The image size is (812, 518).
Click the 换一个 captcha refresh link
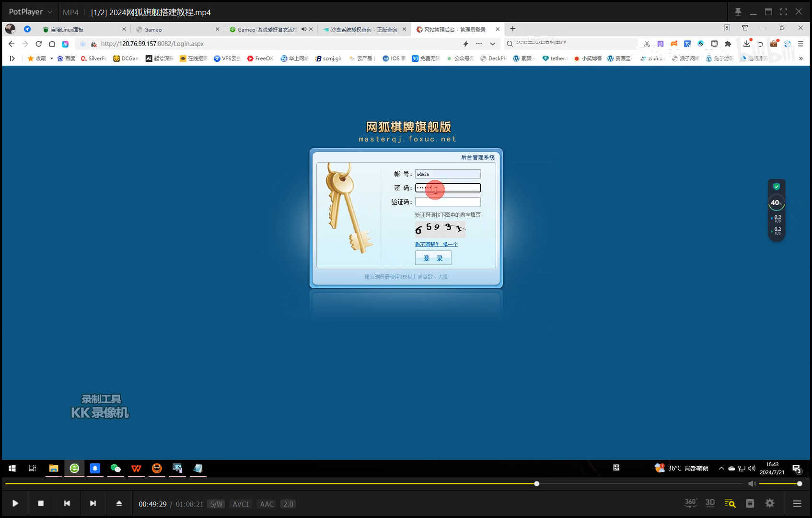pos(450,244)
